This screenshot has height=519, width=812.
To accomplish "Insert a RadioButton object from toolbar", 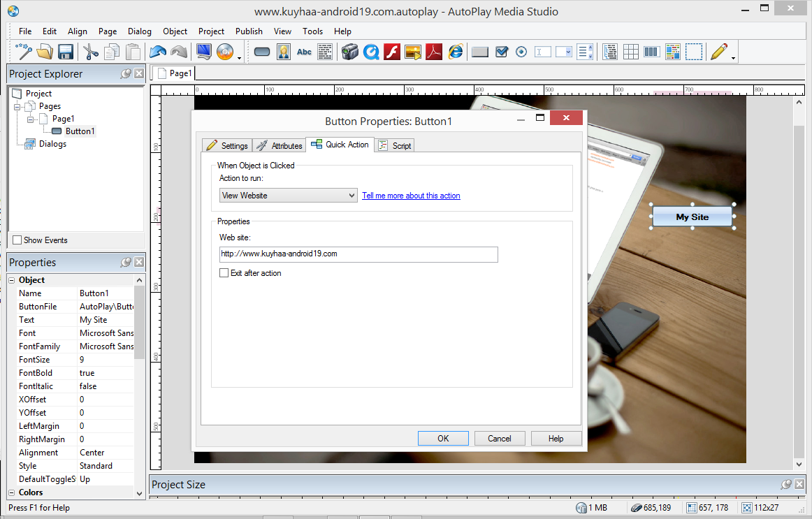I will 521,52.
